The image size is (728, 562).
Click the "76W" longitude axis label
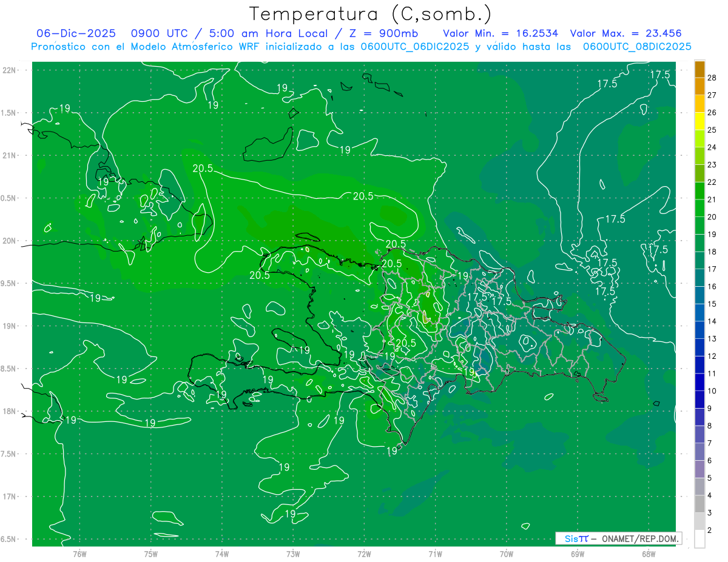tap(79, 554)
